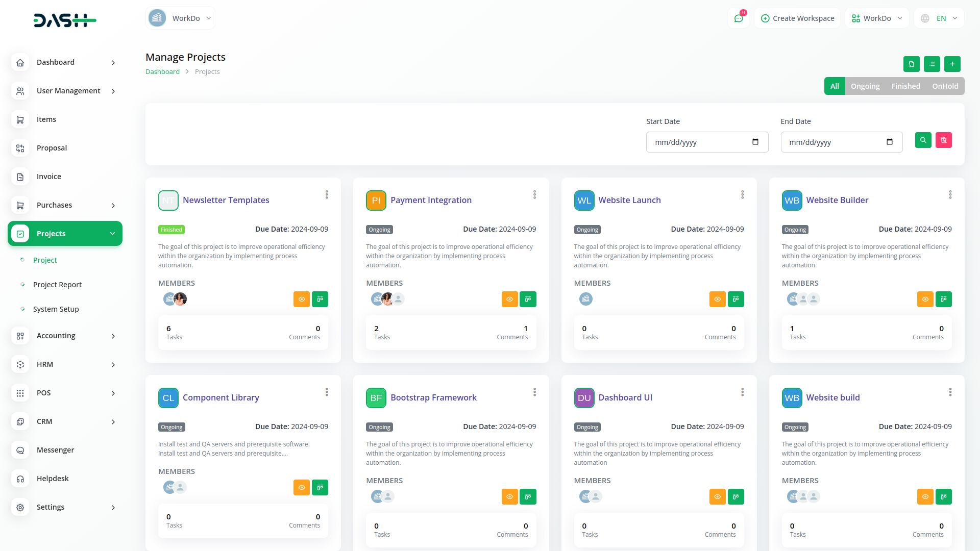Expand the language selector showing EN
The height and width of the screenshot is (551, 980).
pos(939,18)
